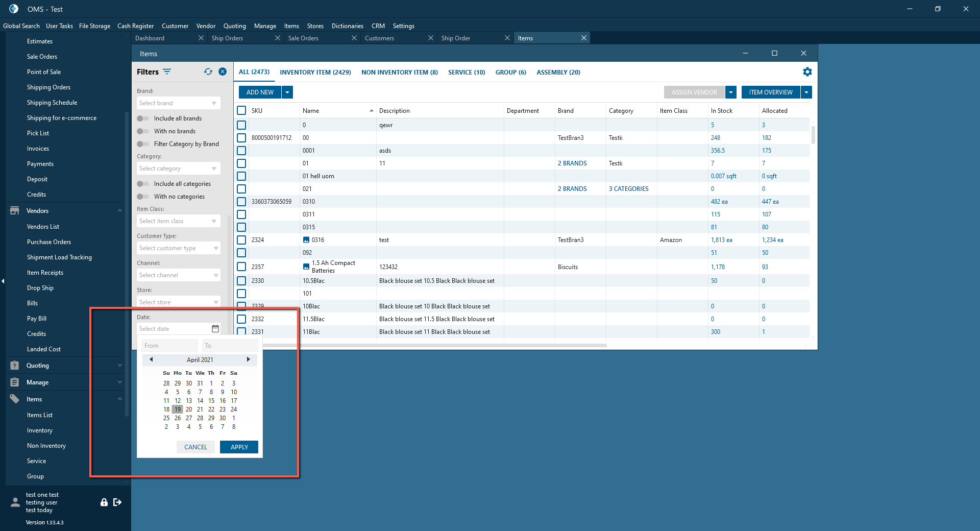Open the Select item class dropdown
980x531 pixels.
[179, 221]
